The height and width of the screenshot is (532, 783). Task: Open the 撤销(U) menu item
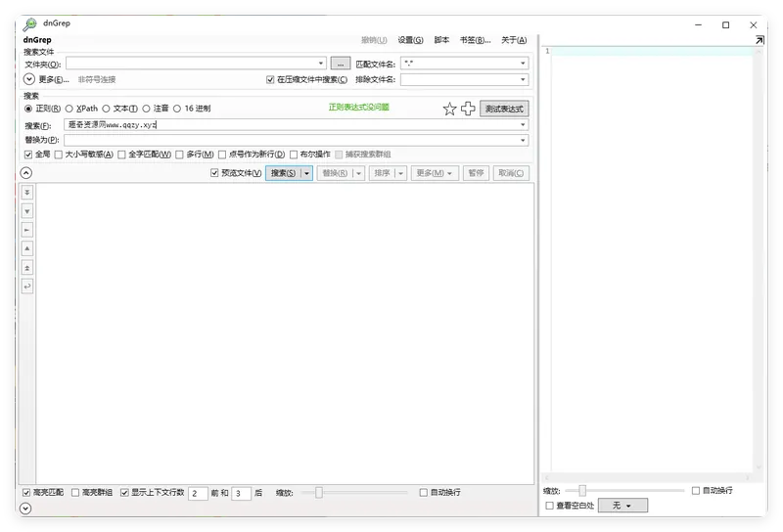(374, 40)
